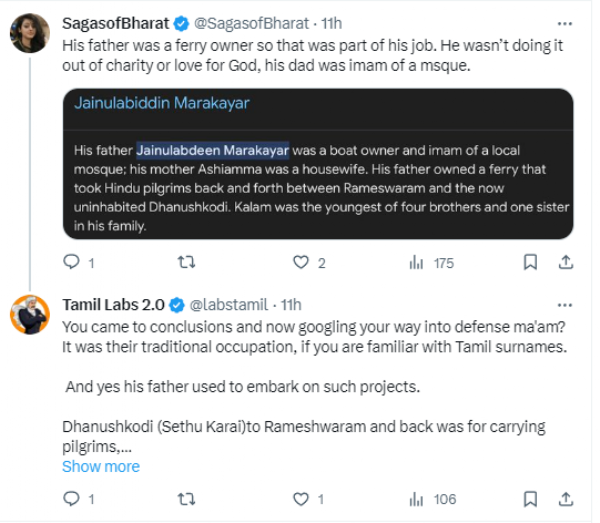Retweet the Tamil Labs 2.0 post
The image size is (600, 523).
tap(185, 498)
